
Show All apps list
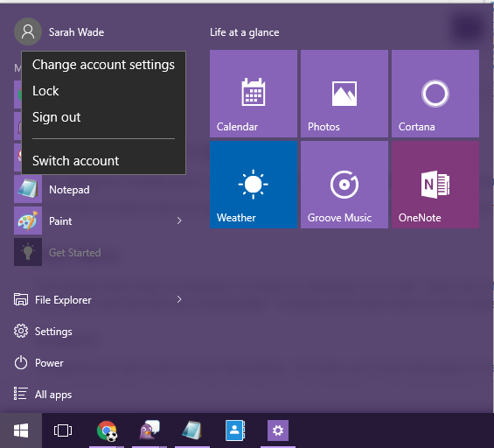pos(43,395)
